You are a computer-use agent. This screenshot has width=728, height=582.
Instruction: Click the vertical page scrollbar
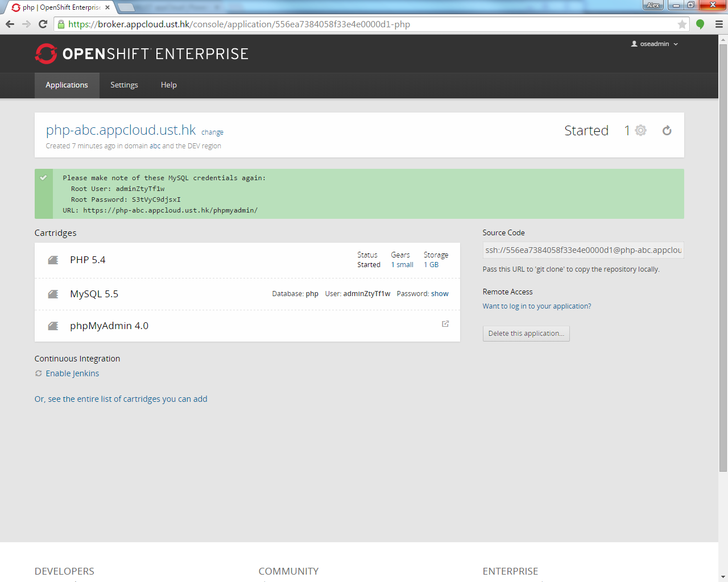pos(723,256)
